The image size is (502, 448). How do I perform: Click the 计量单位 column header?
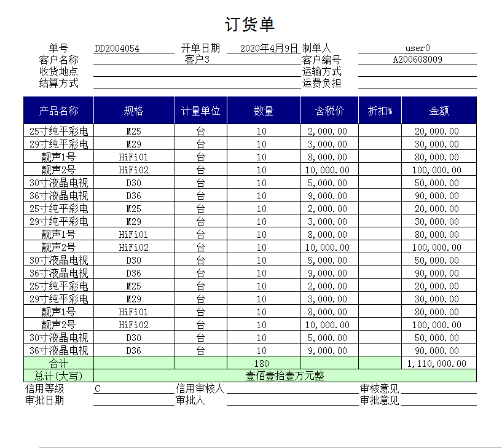tap(200, 111)
